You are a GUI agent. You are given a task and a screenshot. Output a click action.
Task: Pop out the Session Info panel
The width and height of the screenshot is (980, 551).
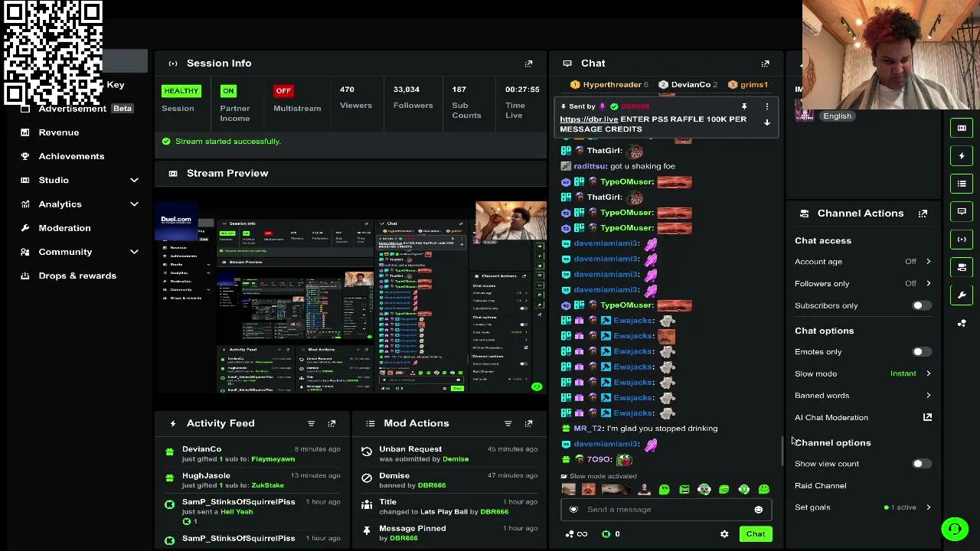pyautogui.click(x=528, y=64)
